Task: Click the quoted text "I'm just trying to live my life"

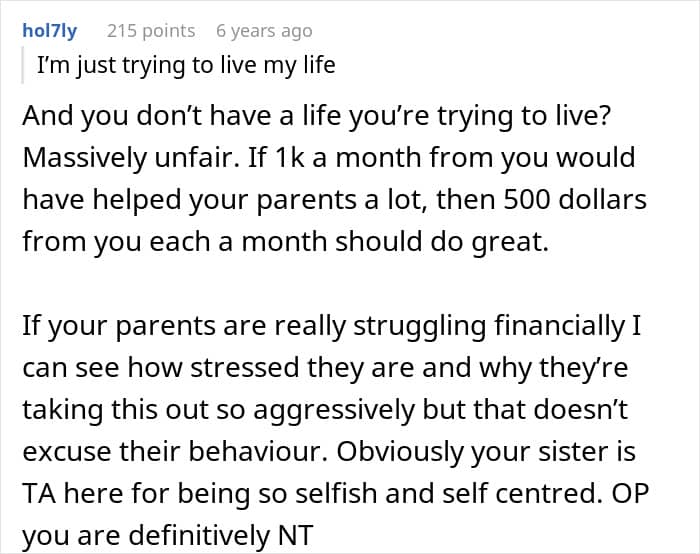Action: click(186, 67)
